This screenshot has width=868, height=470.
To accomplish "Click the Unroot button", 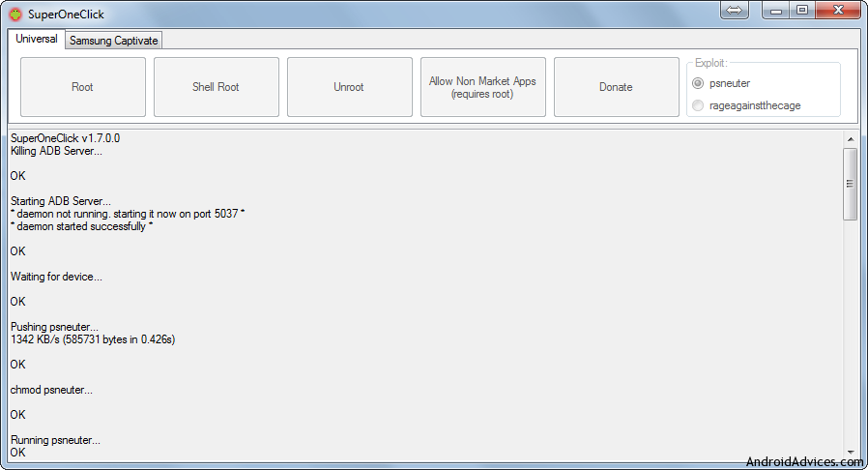I will (350, 87).
